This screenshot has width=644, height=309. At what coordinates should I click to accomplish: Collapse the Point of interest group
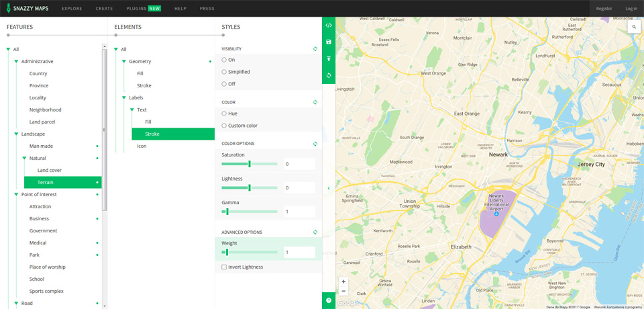pyautogui.click(x=16, y=195)
